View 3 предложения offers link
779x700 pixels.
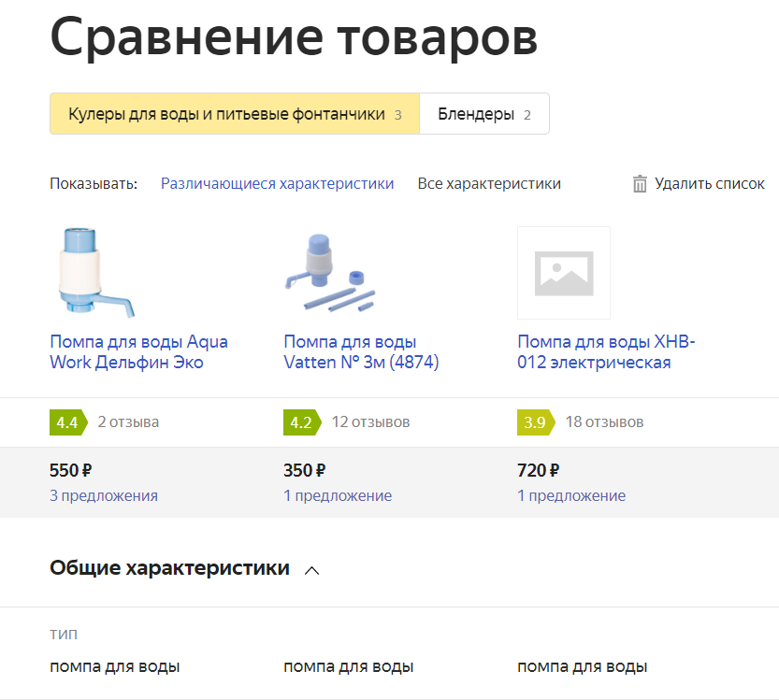[x=104, y=495]
